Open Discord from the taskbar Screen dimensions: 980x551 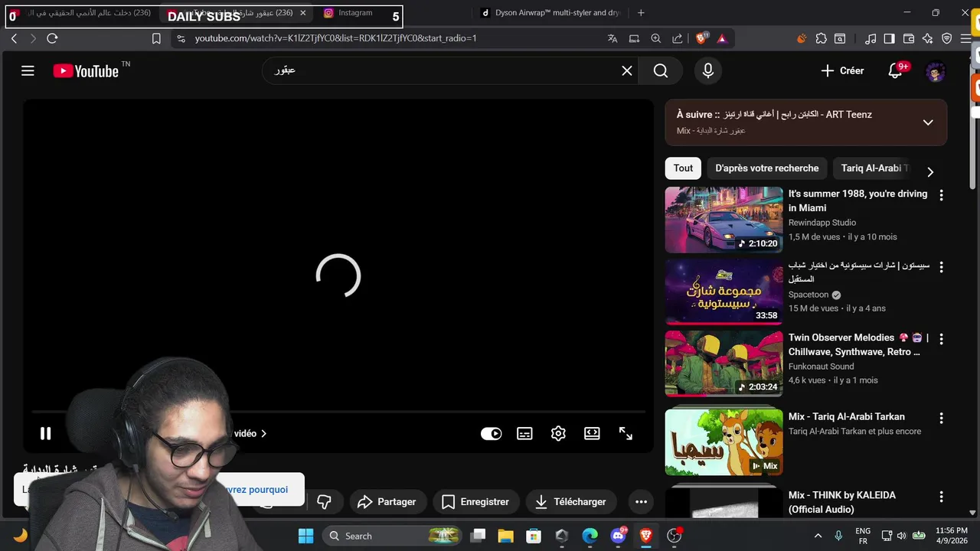(x=619, y=536)
